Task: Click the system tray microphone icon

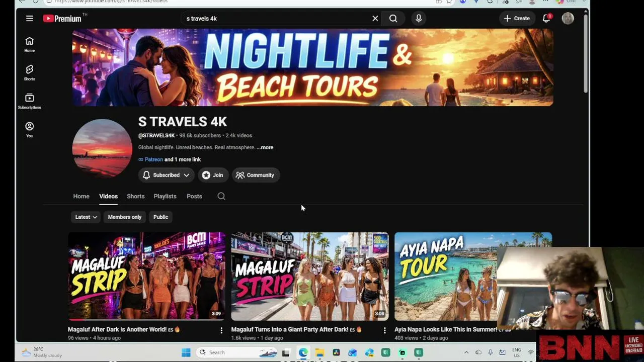Action: tap(491, 352)
